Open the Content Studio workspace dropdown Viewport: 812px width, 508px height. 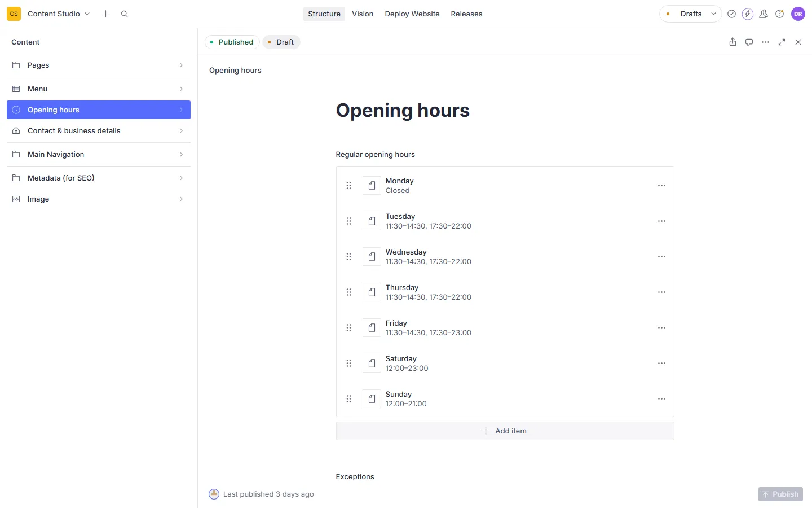[59, 14]
